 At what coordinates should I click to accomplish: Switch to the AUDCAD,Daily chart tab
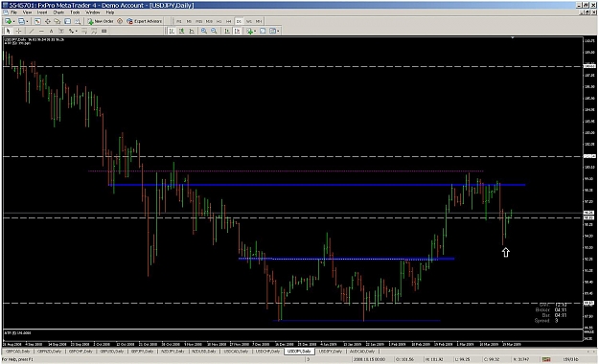(x=362, y=351)
